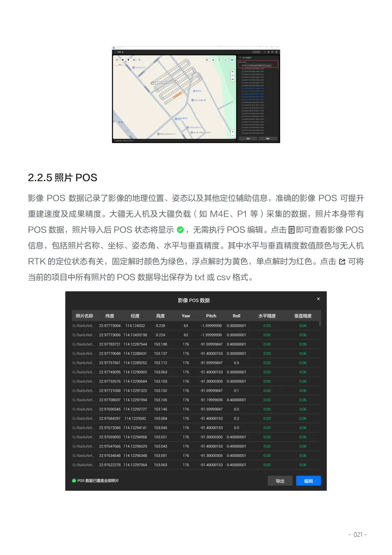This screenshot has width=392, height=555.
Task: Click latitude cell 22.97672086
Action: tap(110, 428)
